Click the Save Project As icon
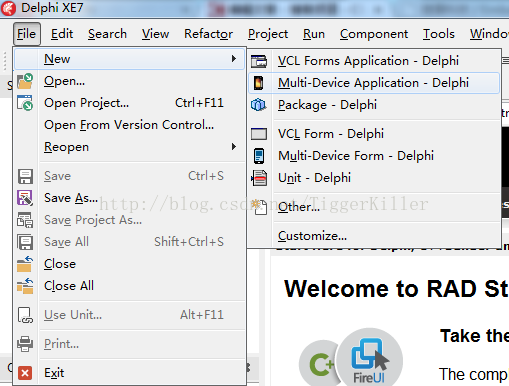Viewport: 509px width, 386px height. tap(25, 220)
